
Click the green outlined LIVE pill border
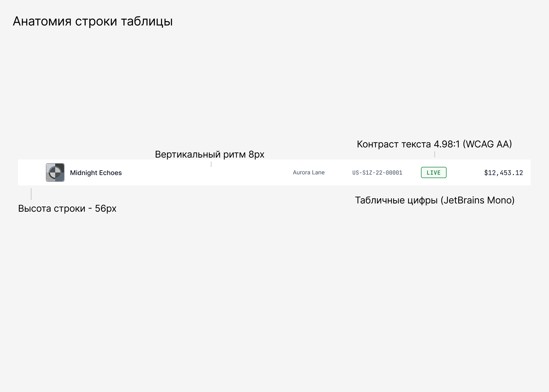point(433,168)
